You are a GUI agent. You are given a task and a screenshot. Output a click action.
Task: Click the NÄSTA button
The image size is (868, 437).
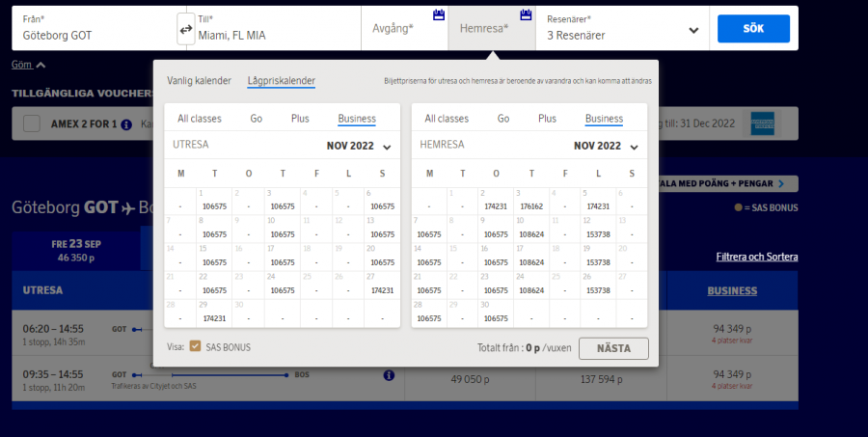(x=613, y=348)
